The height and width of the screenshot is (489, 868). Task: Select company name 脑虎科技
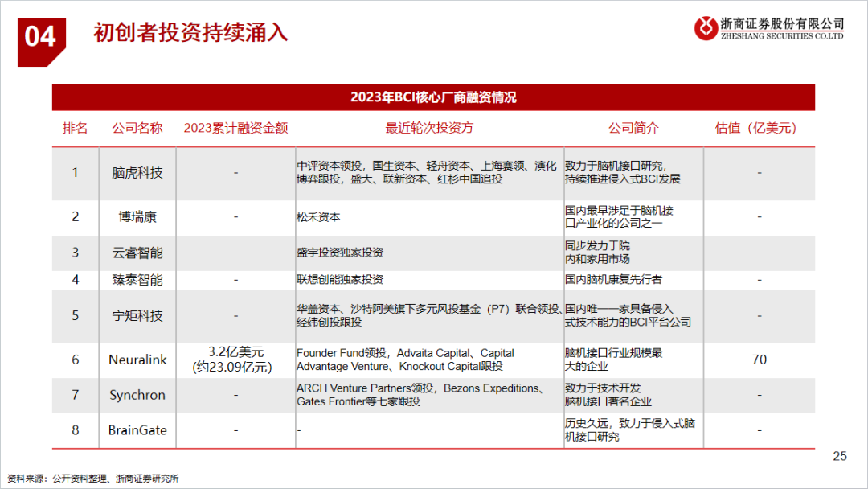point(137,173)
